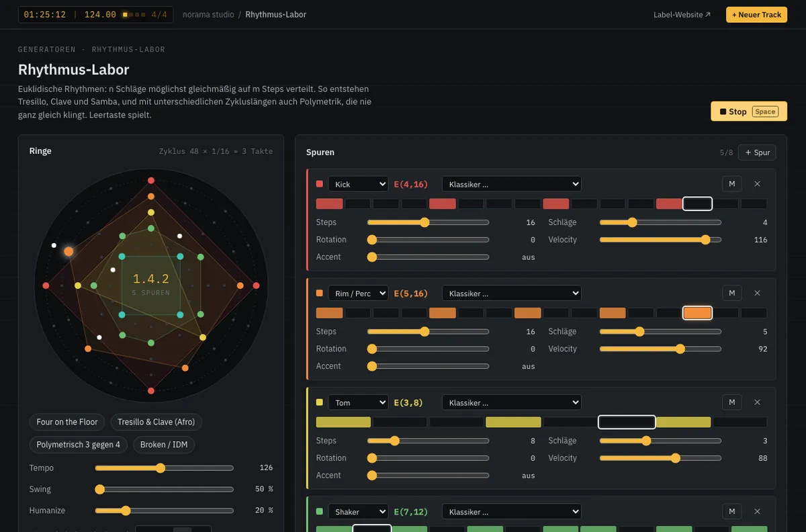This screenshot has width=806, height=532.
Task: Select the Four on the Floor preset
Action: [x=67, y=422]
